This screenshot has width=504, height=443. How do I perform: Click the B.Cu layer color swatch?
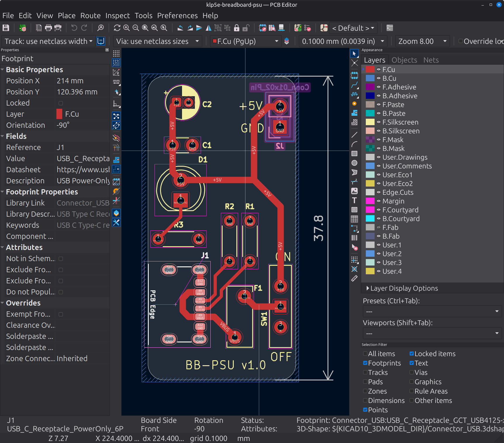[370, 78]
